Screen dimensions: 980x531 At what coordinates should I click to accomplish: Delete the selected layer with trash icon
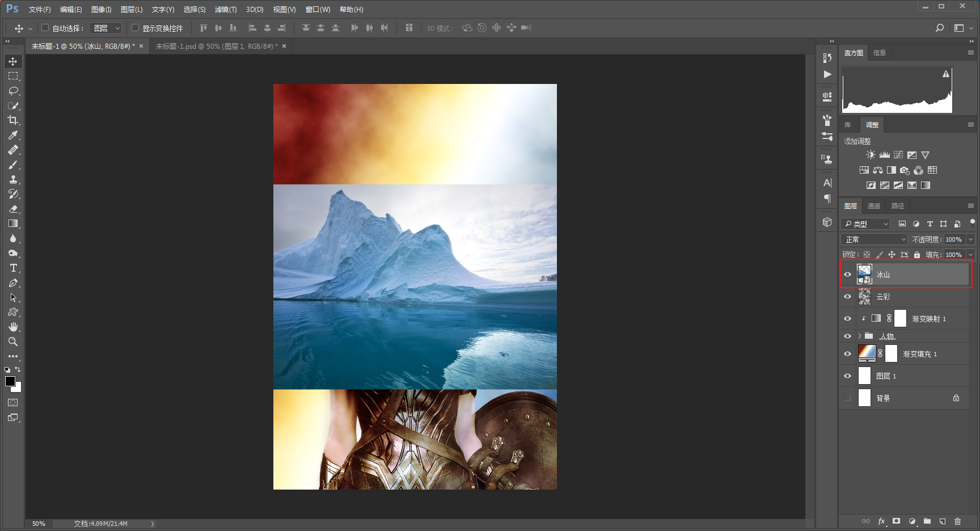958,521
